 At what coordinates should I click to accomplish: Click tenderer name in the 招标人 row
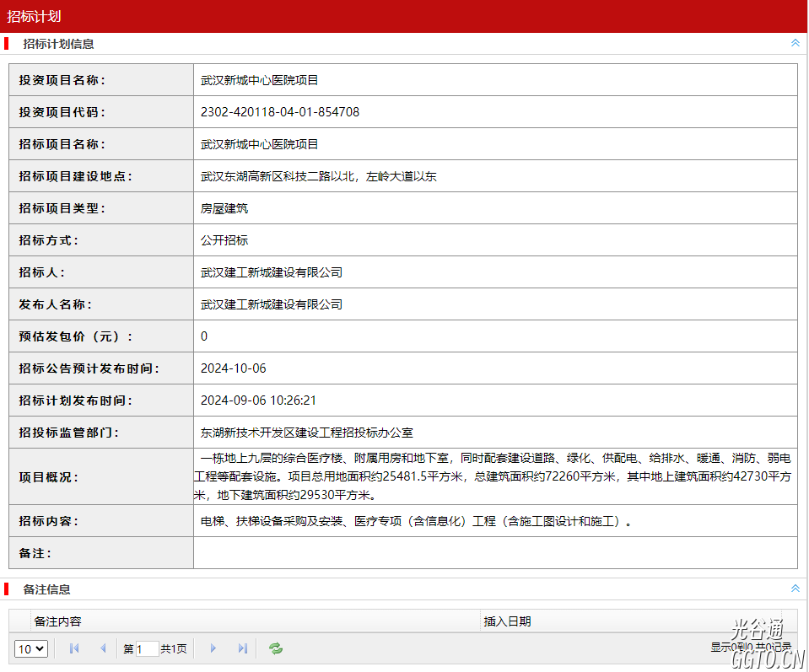[x=272, y=272]
